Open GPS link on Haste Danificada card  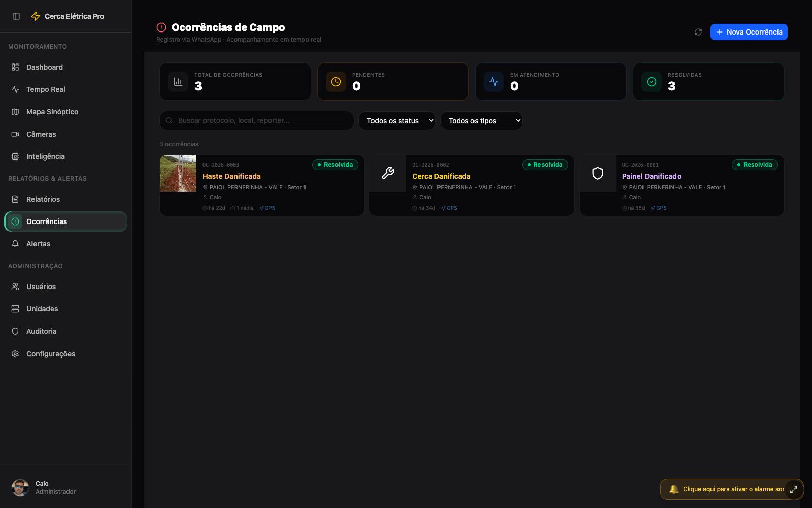[267, 208]
